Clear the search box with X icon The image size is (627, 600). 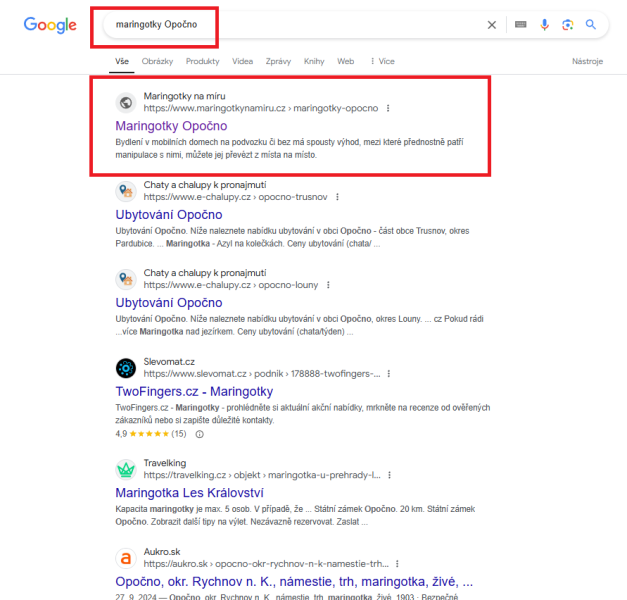tap(492, 25)
